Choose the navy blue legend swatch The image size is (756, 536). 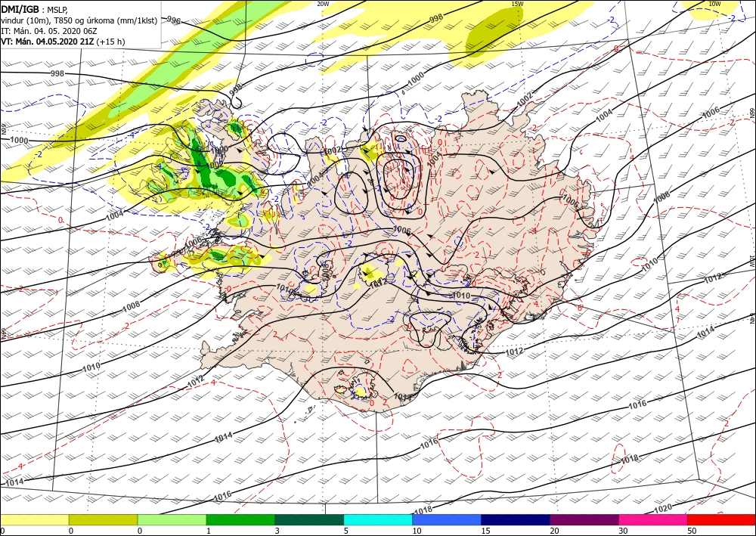[x=516, y=519]
